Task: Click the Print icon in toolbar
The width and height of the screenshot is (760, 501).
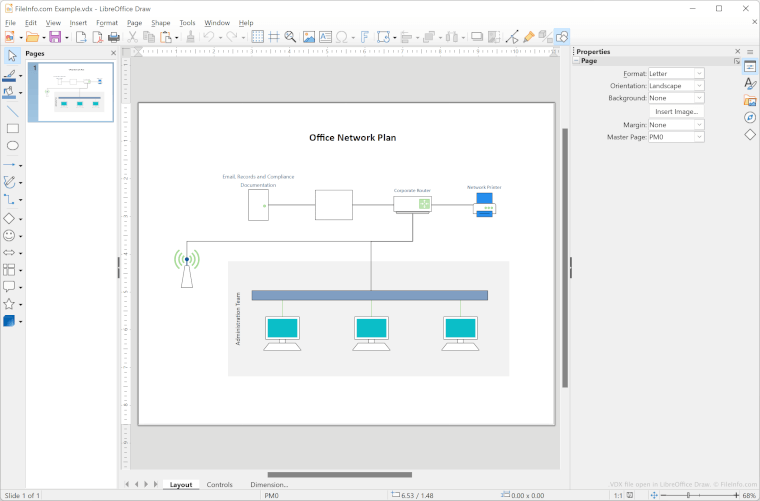Action: (113, 37)
